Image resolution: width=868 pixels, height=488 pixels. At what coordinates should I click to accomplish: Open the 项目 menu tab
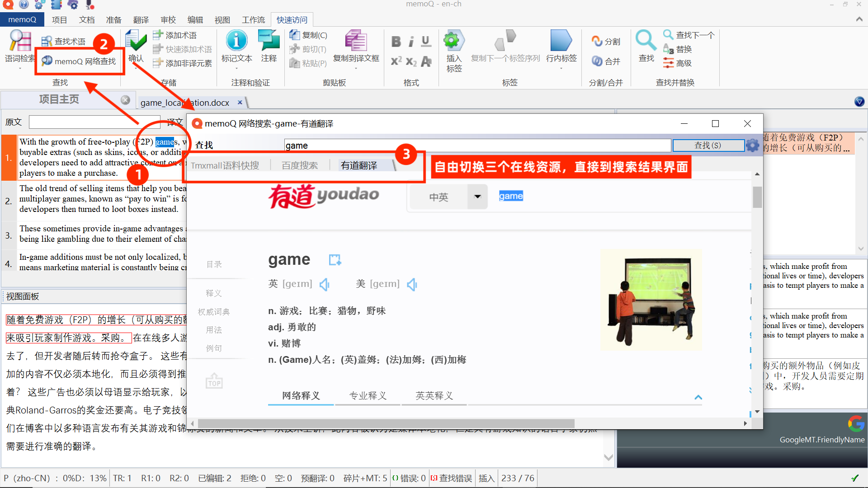click(59, 20)
